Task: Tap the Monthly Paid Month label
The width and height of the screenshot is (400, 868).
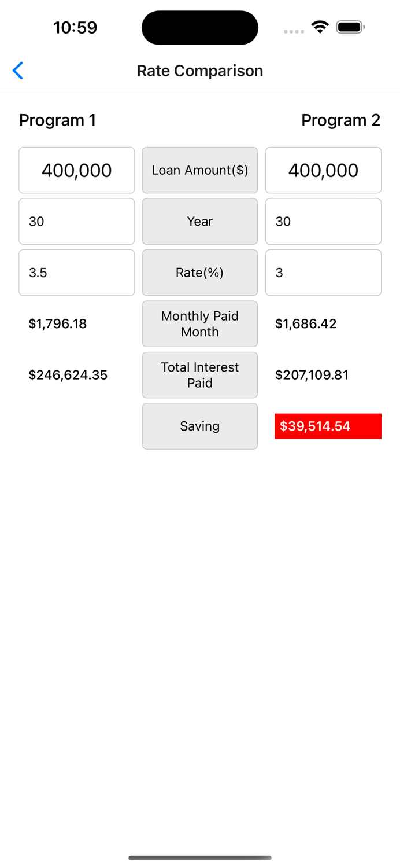Action: [x=200, y=323]
